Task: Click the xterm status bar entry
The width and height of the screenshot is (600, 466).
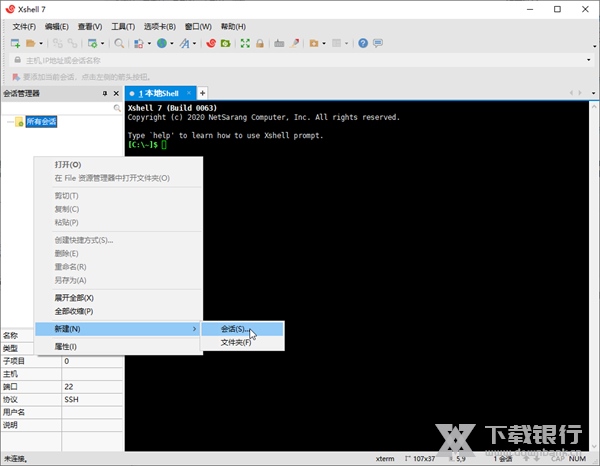Action: (385, 459)
